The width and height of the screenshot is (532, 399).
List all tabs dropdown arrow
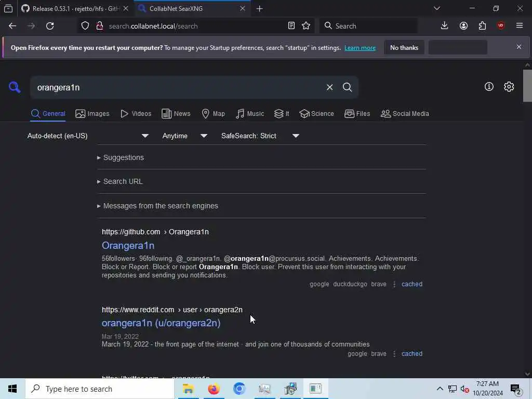pos(436,8)
